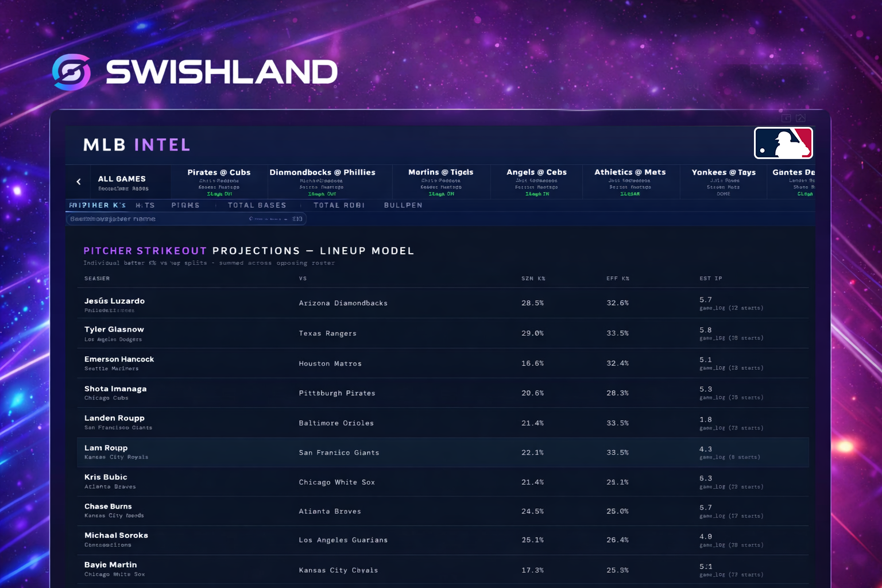Select the Landen Roupp projection row
The image size is (882, 588).
pyautogui.click(x=402, y=422)
